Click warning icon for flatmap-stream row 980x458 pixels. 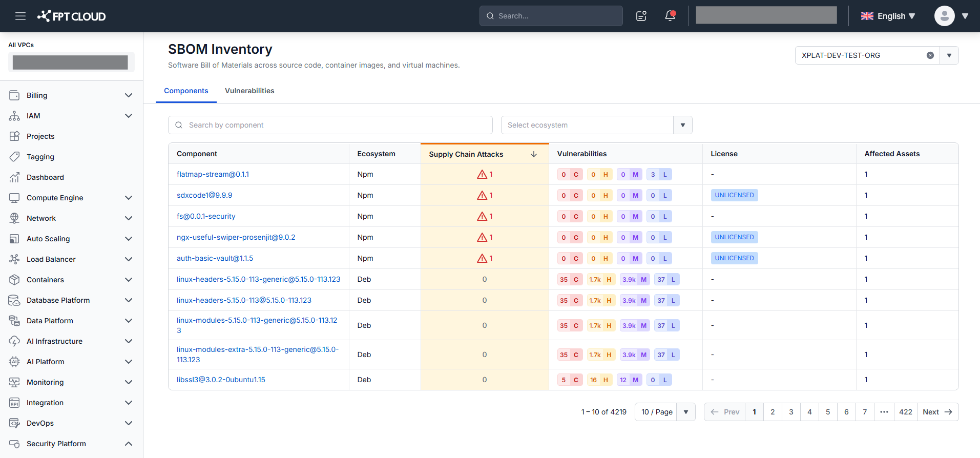click(482, 175)
